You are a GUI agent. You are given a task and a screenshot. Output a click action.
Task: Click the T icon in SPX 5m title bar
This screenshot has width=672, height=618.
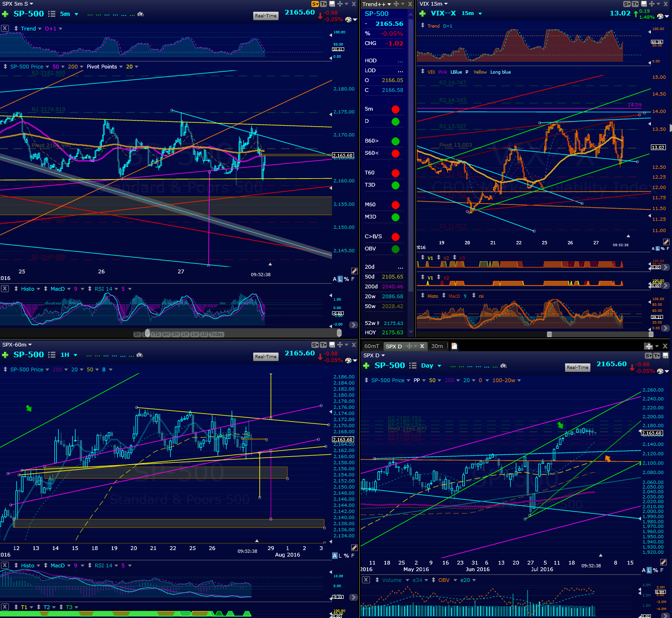click(x=323, y=4)
